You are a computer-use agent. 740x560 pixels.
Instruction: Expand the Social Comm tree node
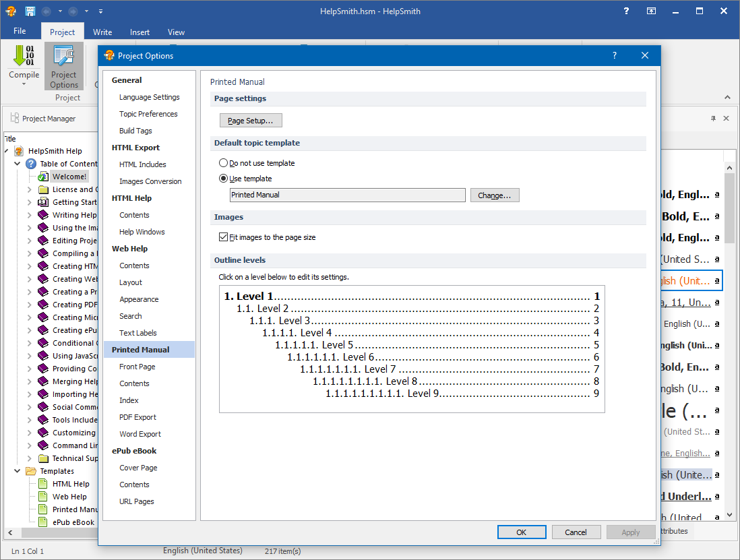click(29, 407)
